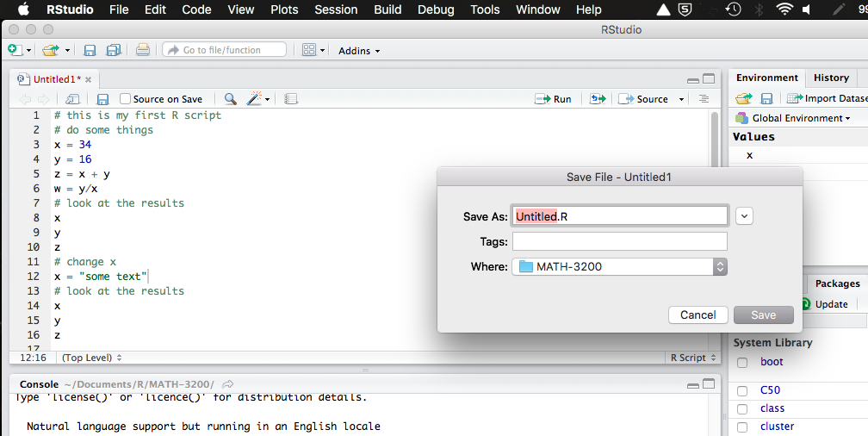Open the boot package link

[x=772, y=362]
